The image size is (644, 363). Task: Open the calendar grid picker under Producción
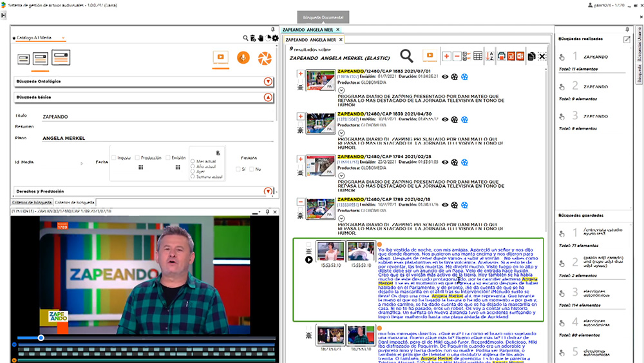pyautogui.click(x=141, y=168)
